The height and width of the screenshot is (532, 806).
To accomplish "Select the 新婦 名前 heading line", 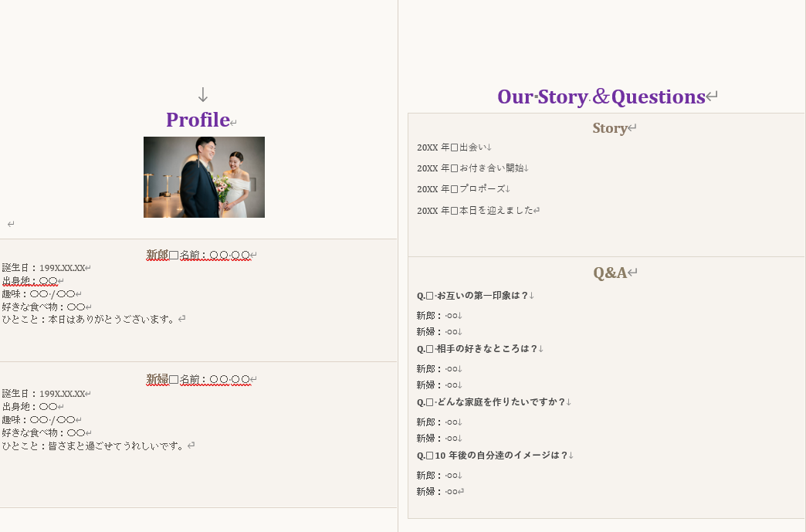I will click(198, 379).
